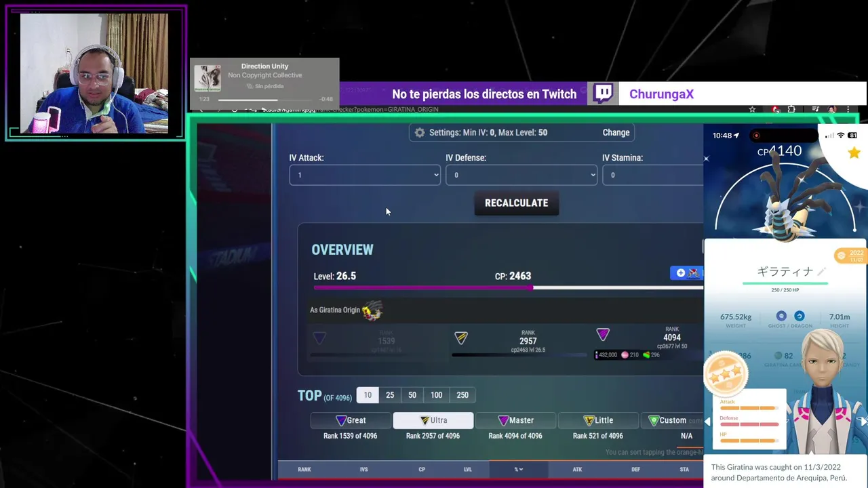Select the Little league tab
Image resolution: width=868 pixels, height=488 pixels.
click(x=598, y=420)
